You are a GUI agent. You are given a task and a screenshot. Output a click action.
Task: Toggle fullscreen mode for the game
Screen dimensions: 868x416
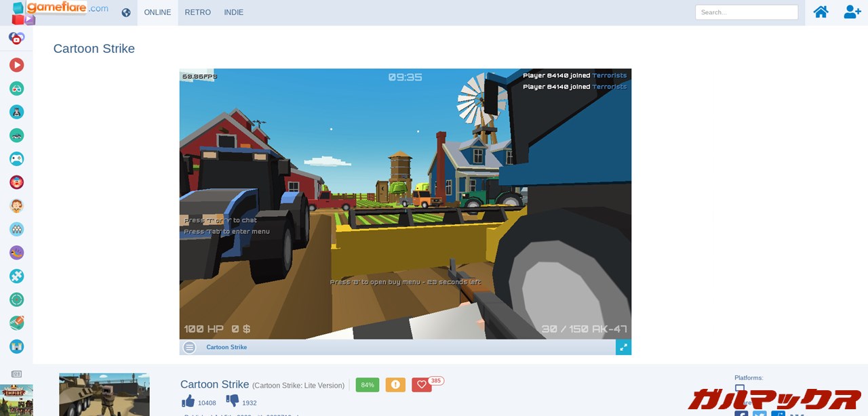click(623, 348)
